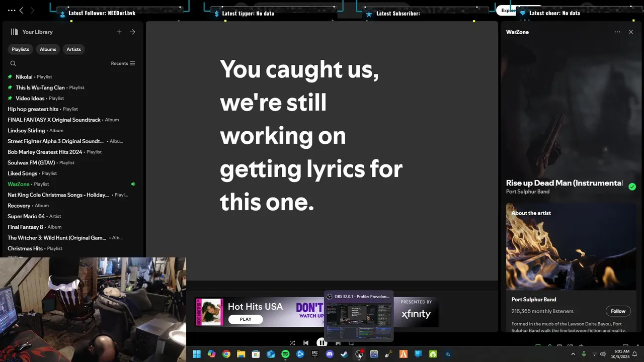The width and height of the screenshot is (644, 362).
Task: Open Outlook from the taskbar
Action: tap(271, 354)
